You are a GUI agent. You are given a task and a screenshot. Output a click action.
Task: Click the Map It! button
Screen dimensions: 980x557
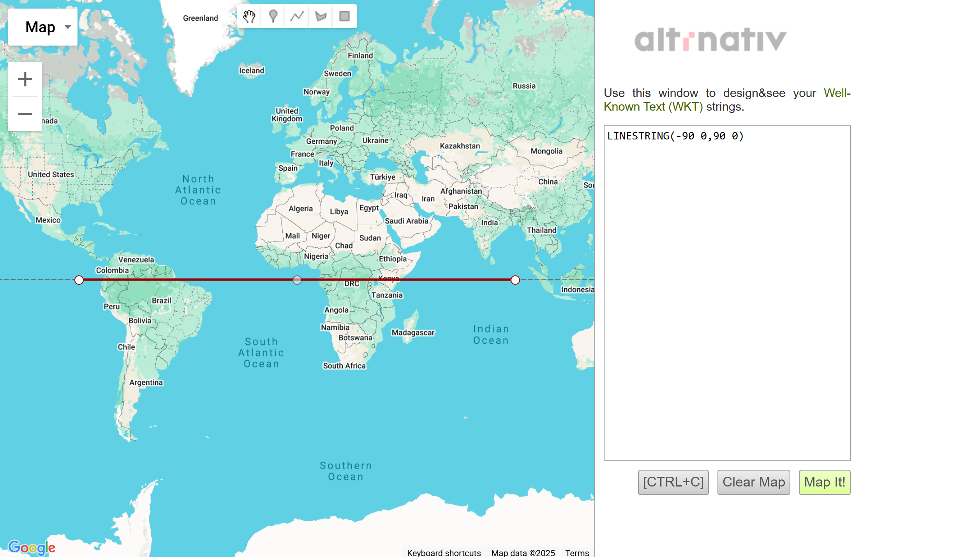(824, 482)
